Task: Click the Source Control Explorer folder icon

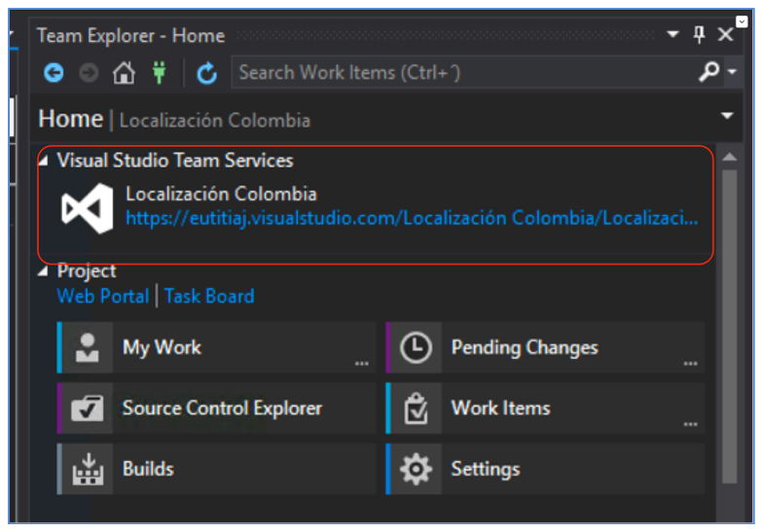Action: pyautogui.click(x=88, y=408)
